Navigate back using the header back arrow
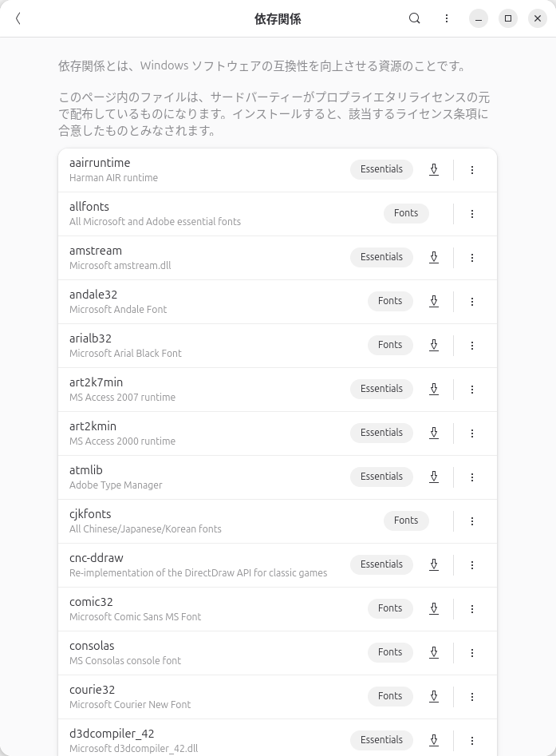The height and width of the screenshot is (756, 556). point(18,18)
